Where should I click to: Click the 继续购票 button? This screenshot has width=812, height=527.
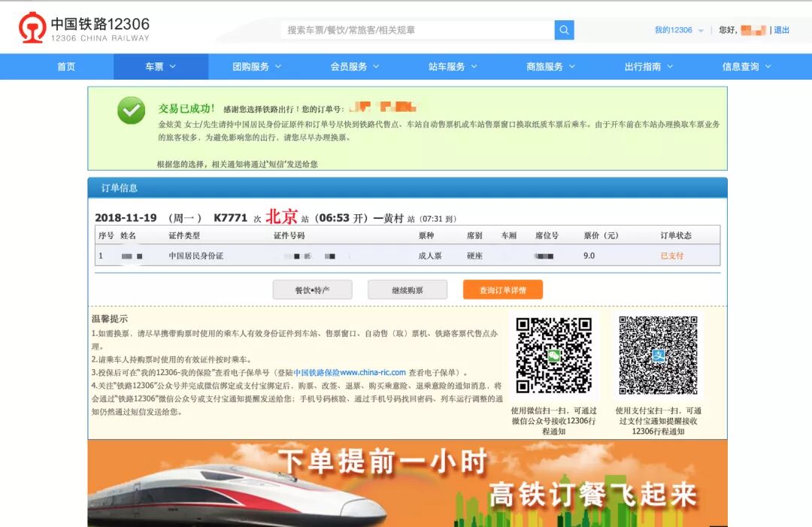(407, 289)
